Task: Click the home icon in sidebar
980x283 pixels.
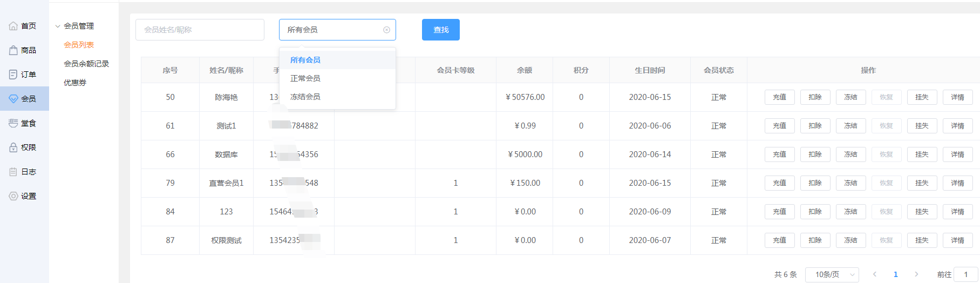Action: [x=13, y=26]
